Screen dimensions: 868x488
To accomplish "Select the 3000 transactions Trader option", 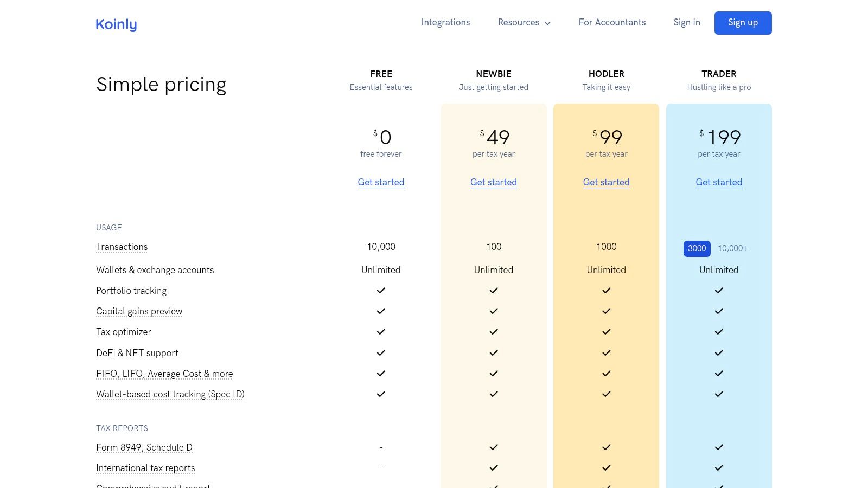I will [697, 248].
